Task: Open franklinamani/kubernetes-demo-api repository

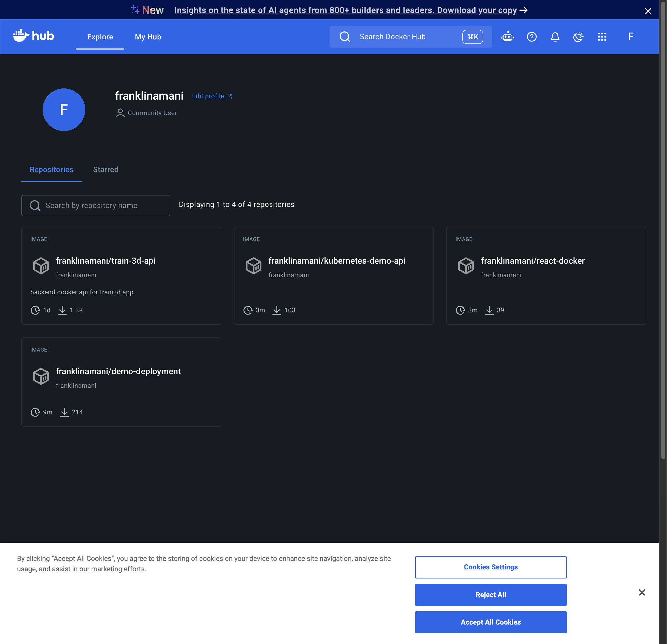Action: click(337, 260)
